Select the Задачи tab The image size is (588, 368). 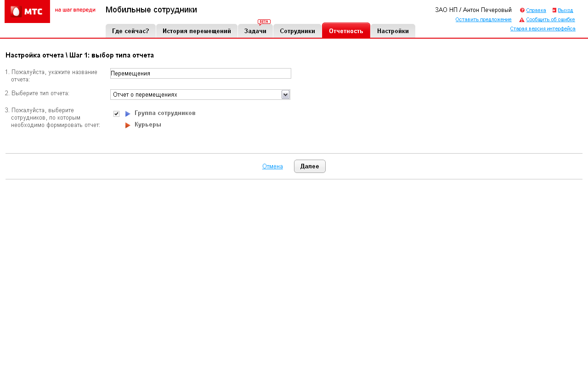255,31
